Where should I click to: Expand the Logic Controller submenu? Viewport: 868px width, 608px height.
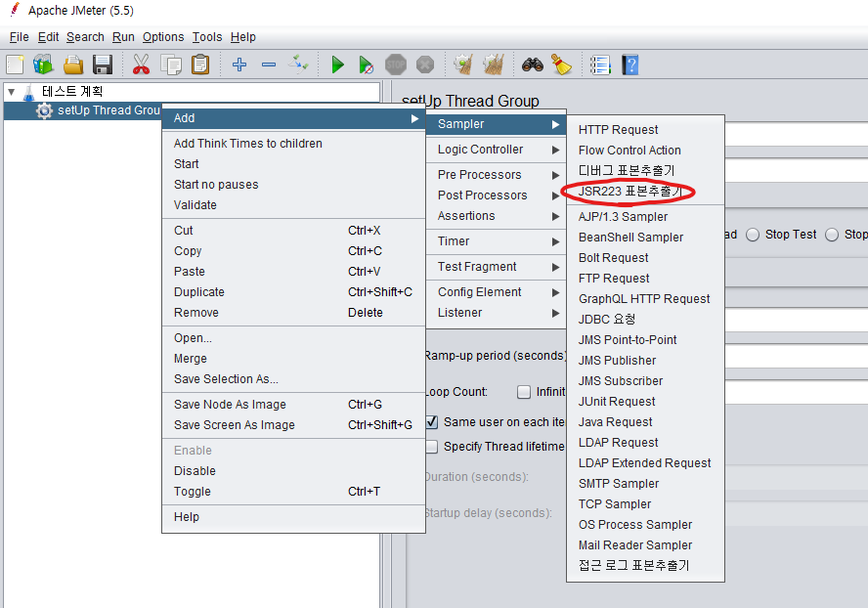click(x=496, y=150)
